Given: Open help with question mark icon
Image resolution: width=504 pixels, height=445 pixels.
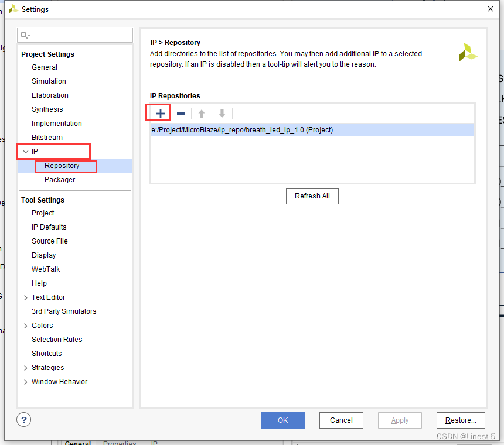Looking at the screenshot, I should 24,420.
